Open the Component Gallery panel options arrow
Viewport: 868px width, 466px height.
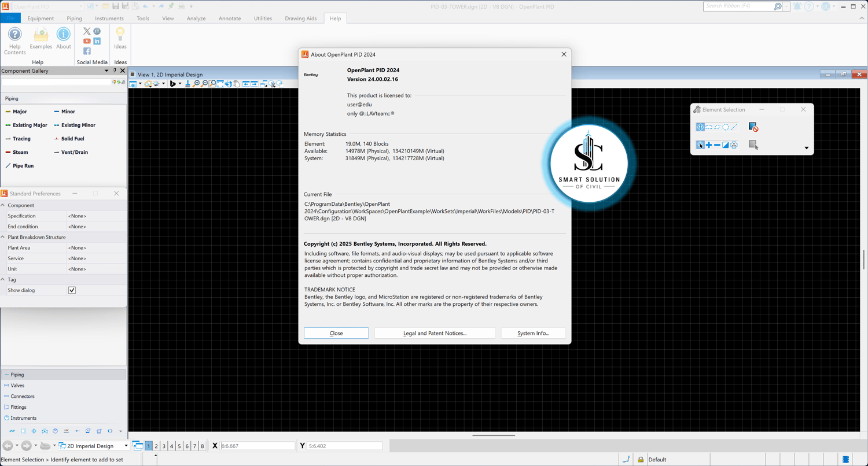[x=106, y=71]
